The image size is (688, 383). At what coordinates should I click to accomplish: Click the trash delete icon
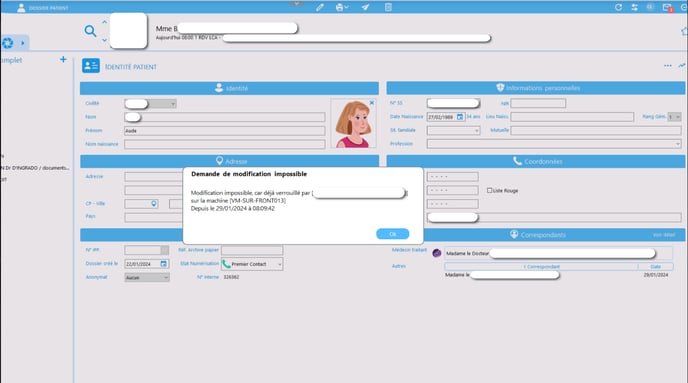(388, 7)
